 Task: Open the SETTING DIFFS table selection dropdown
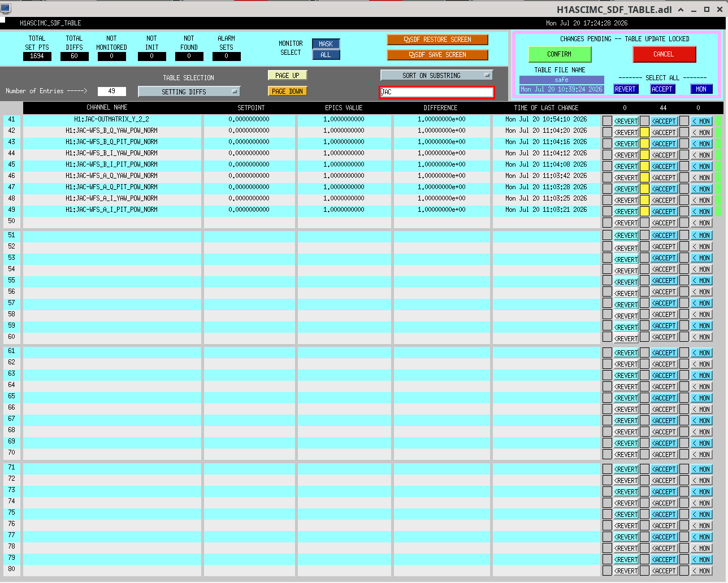click(x=189, y=92)
